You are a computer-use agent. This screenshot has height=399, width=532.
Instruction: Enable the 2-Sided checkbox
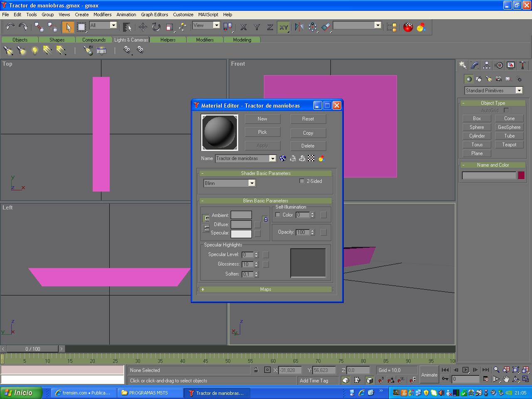click(302, 181)
